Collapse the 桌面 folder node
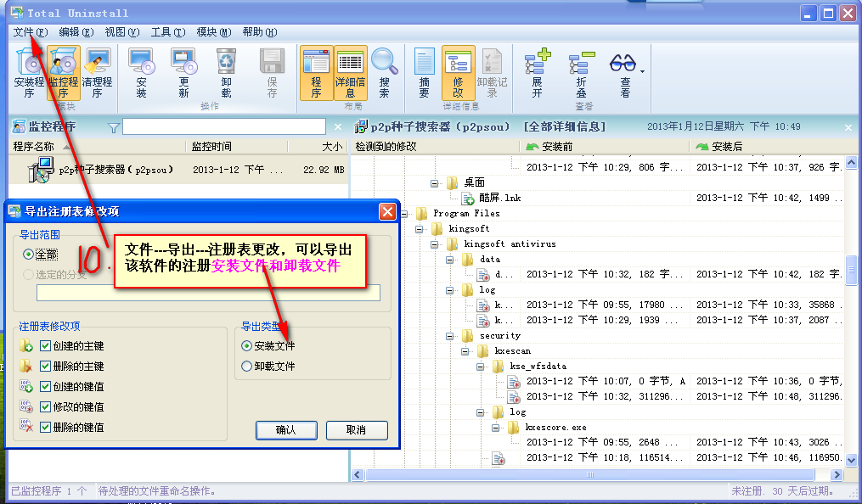Viewport: 862px width, 504px height. (434, 183)
